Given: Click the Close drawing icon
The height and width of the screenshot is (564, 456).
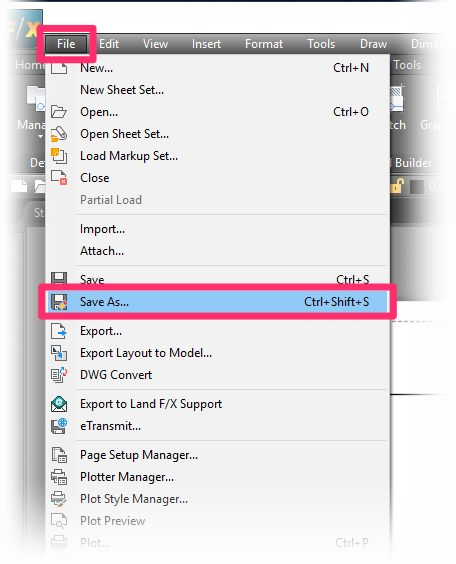Looking at the screenshot, I should click(59, 178).
